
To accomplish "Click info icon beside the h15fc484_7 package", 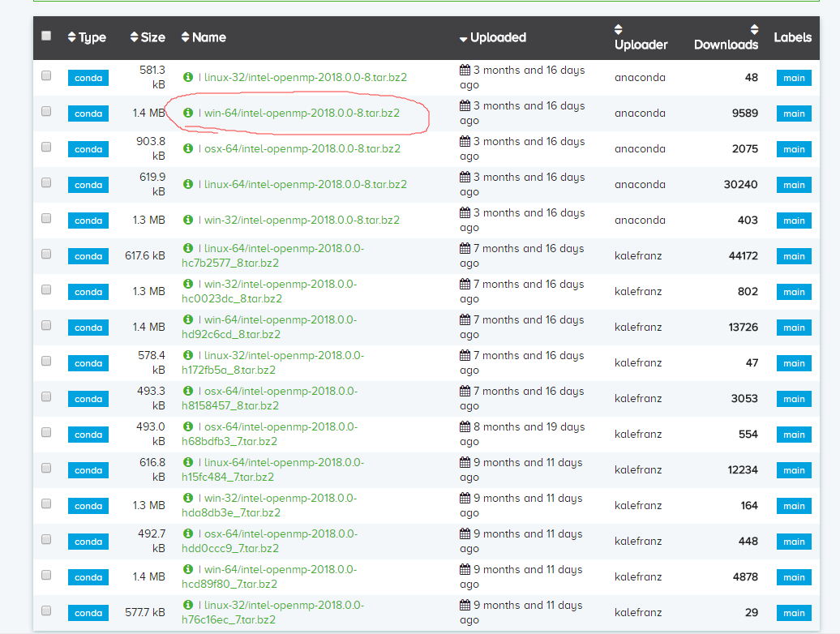I will click(x=188, y=462).
